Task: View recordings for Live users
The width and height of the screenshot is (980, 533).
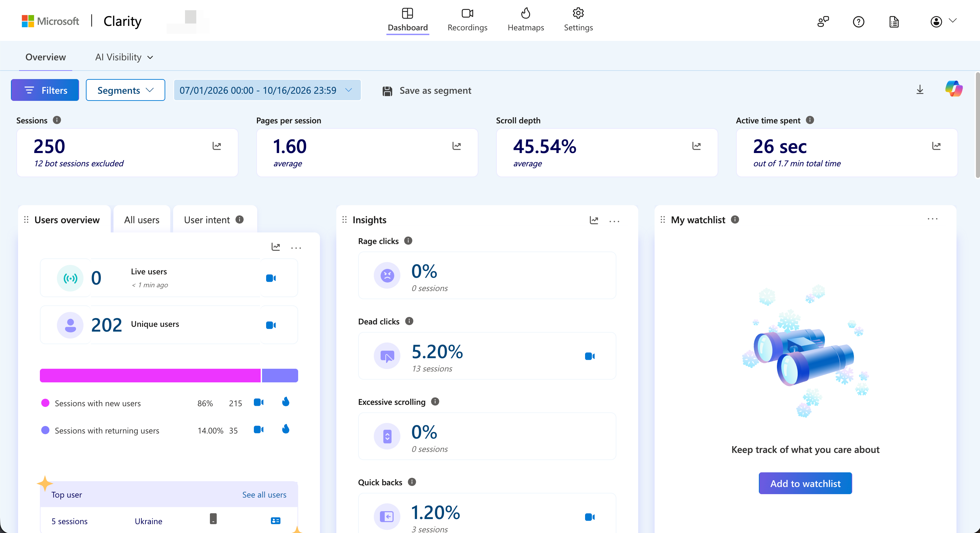Action: coord(271,278)
